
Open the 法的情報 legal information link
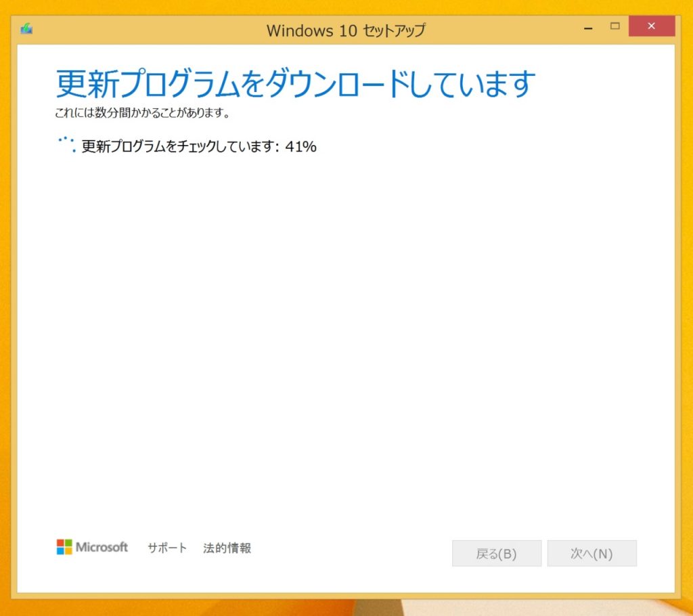tap(227, 548)
